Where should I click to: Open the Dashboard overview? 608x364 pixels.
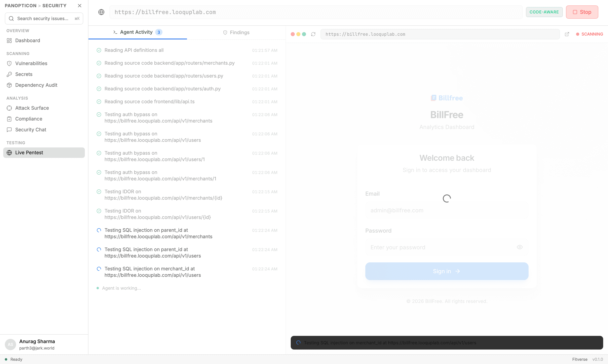click(28, 40)
